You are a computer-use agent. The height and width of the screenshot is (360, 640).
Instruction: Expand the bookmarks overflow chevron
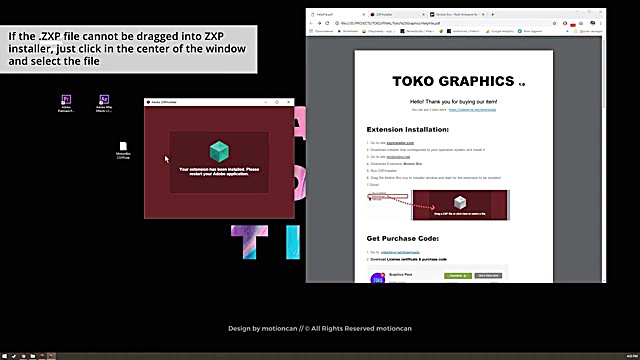click(x=567, y=31)
